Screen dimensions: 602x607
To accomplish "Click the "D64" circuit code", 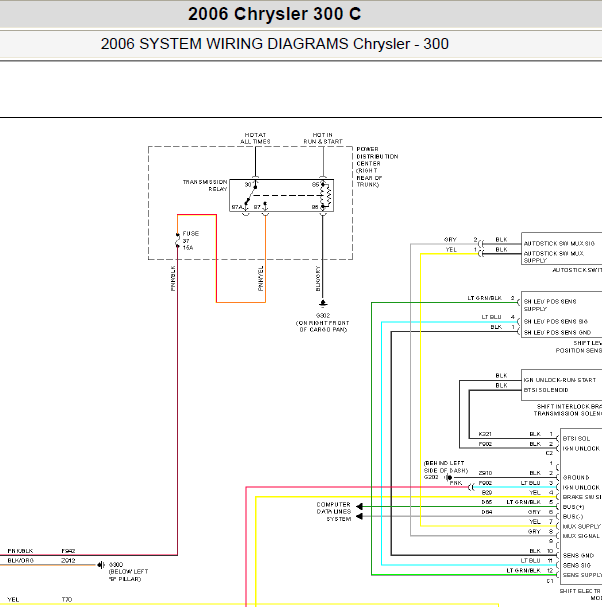I will coord(487,512).
